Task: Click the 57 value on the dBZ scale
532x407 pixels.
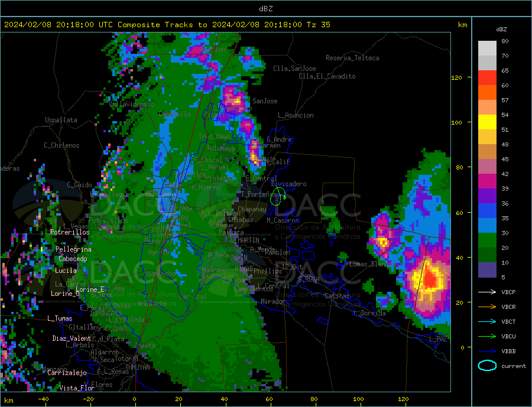Action: [x=505, y=100]
